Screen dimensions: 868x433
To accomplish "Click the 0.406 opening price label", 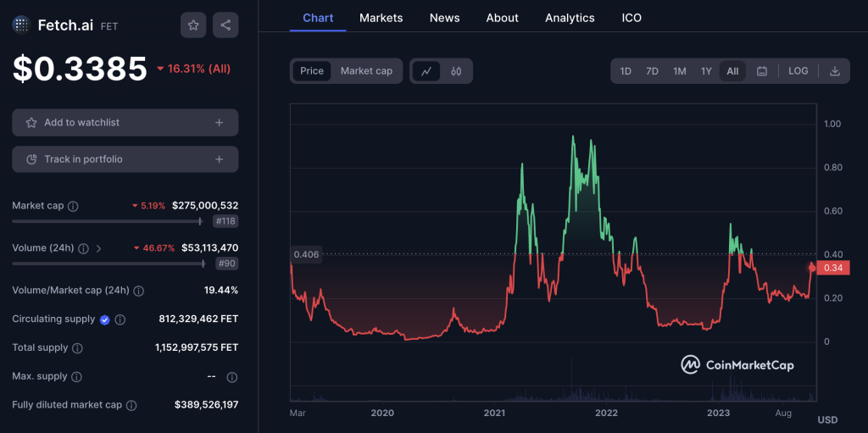I will [306, 255].
